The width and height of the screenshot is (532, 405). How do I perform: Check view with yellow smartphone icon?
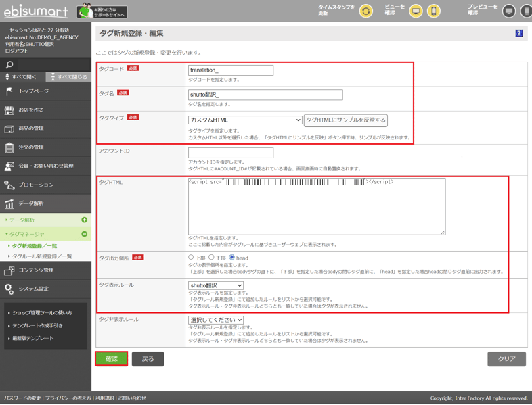(x=434, y=11)
